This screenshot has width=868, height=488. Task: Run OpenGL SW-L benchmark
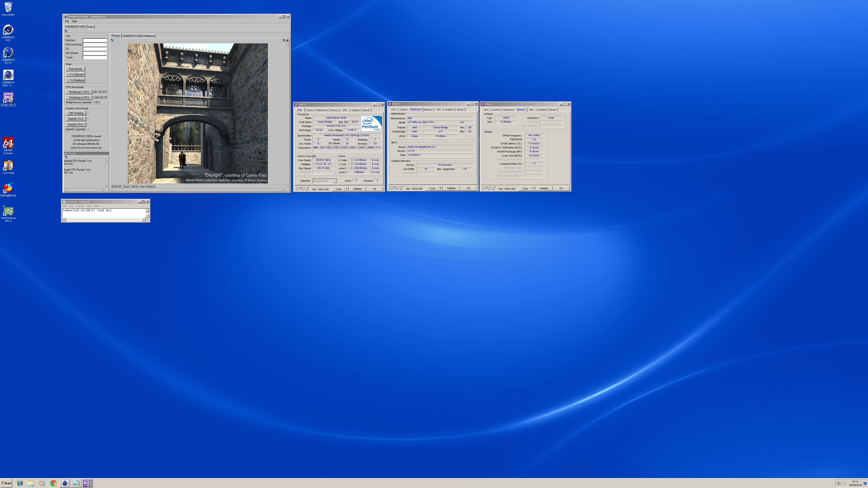(x=76, y=119)
